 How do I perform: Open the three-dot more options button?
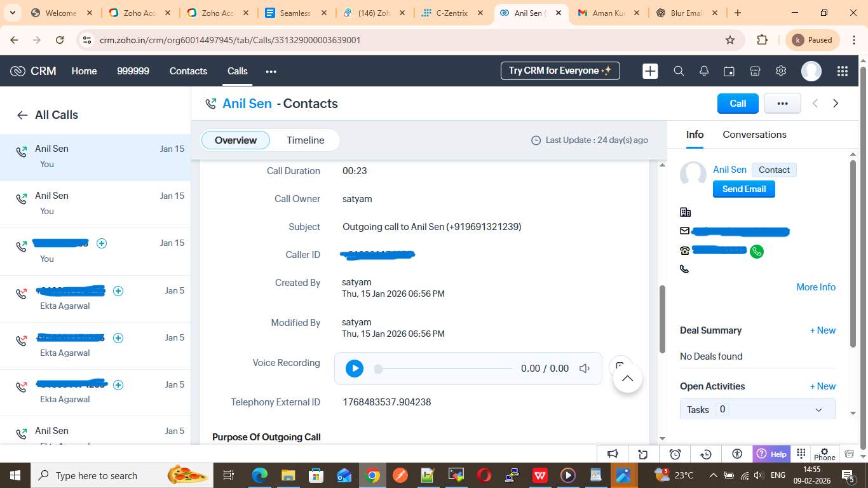[782, 104]
